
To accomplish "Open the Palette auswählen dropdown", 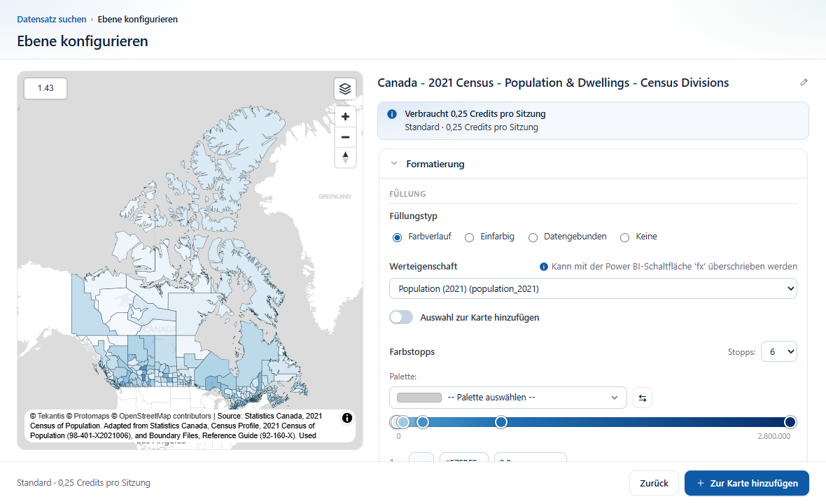I will 507,398.
